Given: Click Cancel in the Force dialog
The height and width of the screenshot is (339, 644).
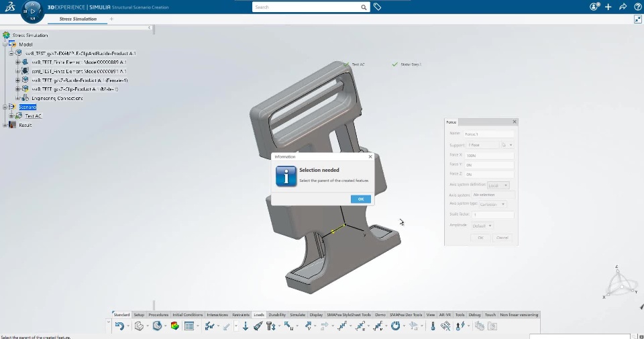Looking at the screenshot, I should pos(502,238).
